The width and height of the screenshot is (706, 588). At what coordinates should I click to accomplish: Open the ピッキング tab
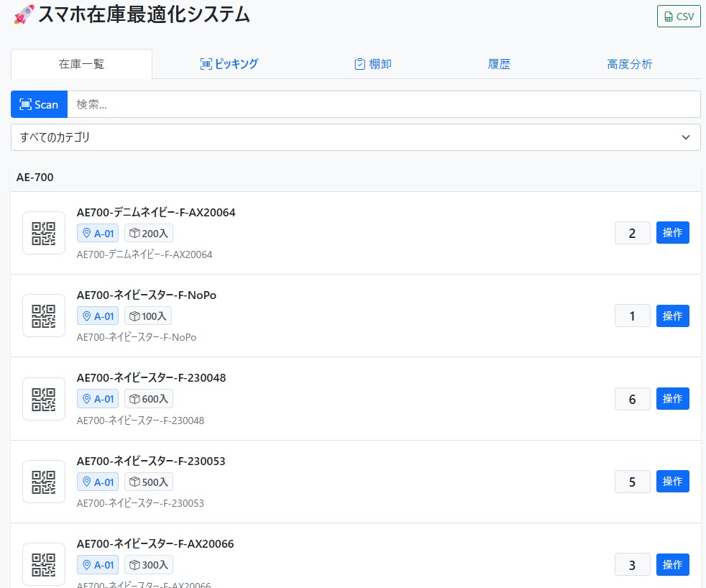click(229, 64)
